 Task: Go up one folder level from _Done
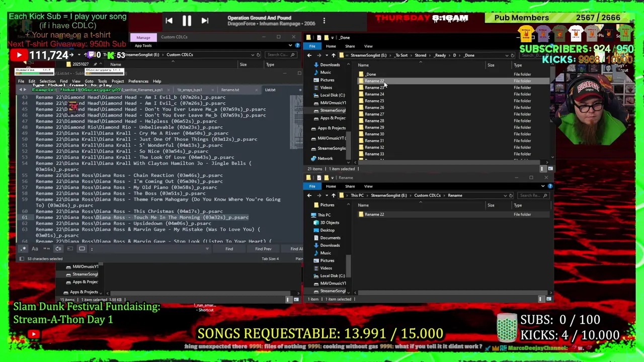point(333,55)
